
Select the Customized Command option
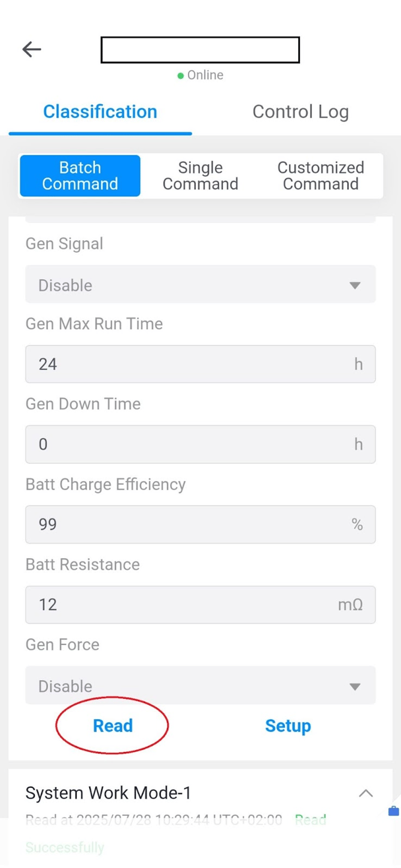(x=321, y=176)
